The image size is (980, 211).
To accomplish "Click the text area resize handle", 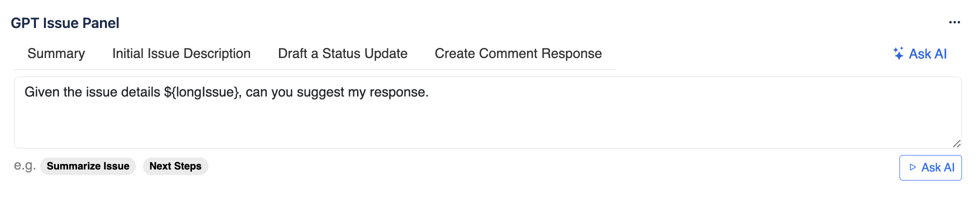I will point(956,143).
